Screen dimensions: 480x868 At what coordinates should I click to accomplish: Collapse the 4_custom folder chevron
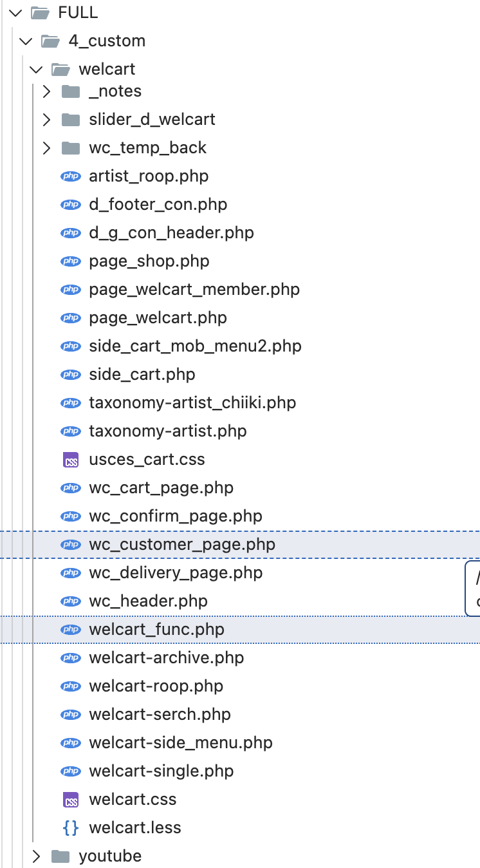pyautogui.click(x=26, y=41)
